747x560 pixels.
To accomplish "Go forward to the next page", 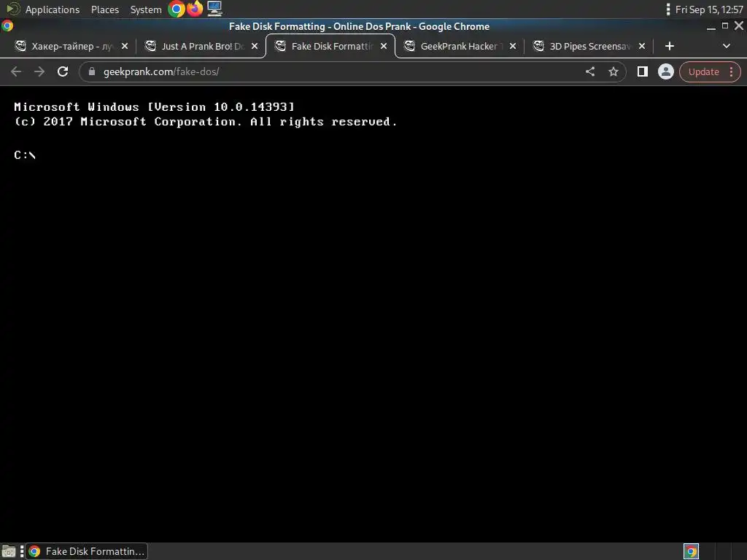I will point(39,72).
